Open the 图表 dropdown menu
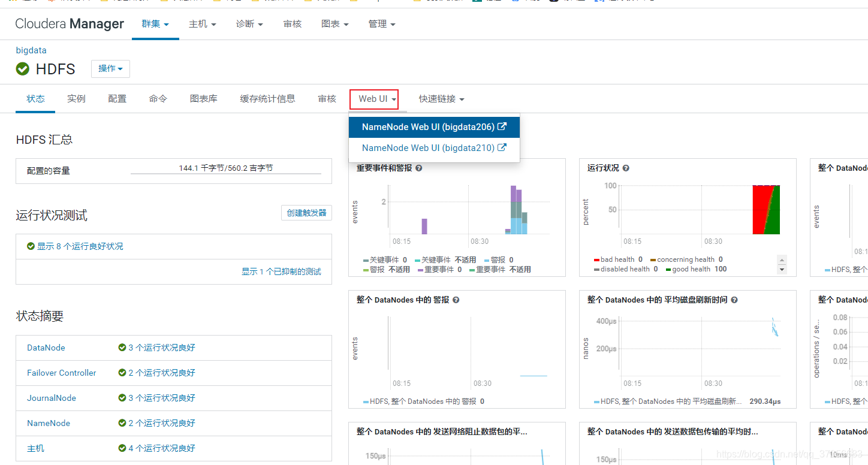This screenshot has width=868, height=465. tap(335, 24)
